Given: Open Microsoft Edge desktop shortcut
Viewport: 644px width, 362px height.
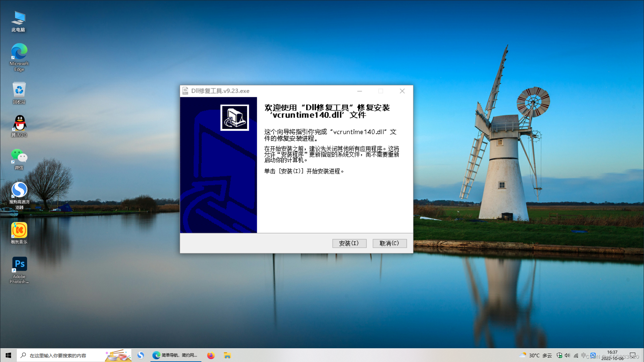Looking at the screenshot, I should point(19,57).
